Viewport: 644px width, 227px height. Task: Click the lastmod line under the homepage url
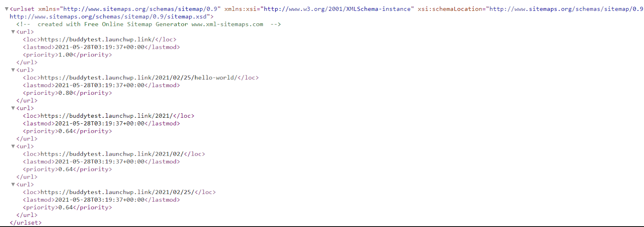(101, 47)
